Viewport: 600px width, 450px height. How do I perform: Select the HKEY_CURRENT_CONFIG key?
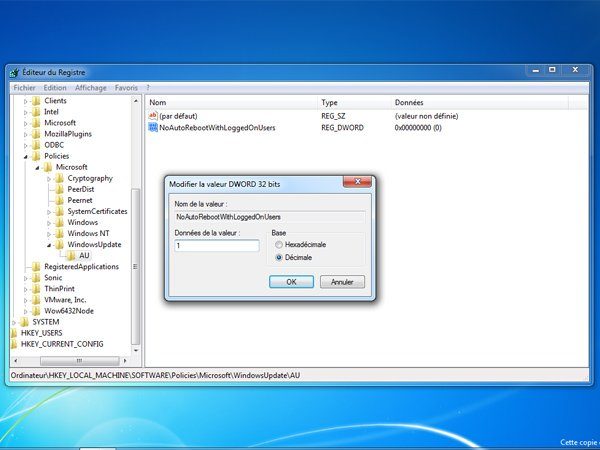click(62, 344)
